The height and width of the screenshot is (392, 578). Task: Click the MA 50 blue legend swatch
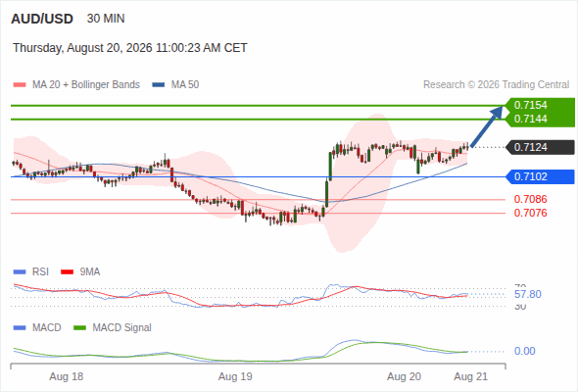click(159, 85)
